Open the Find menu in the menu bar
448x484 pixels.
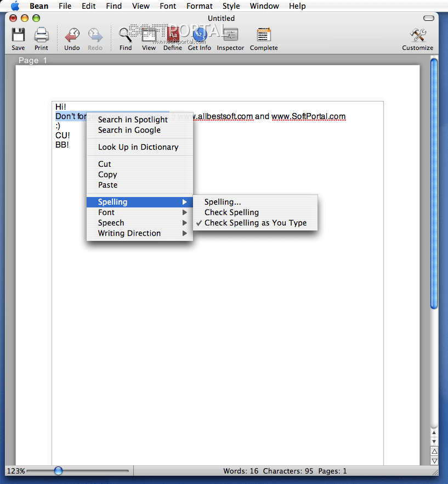pyautogui.click(x=114, y=6)
